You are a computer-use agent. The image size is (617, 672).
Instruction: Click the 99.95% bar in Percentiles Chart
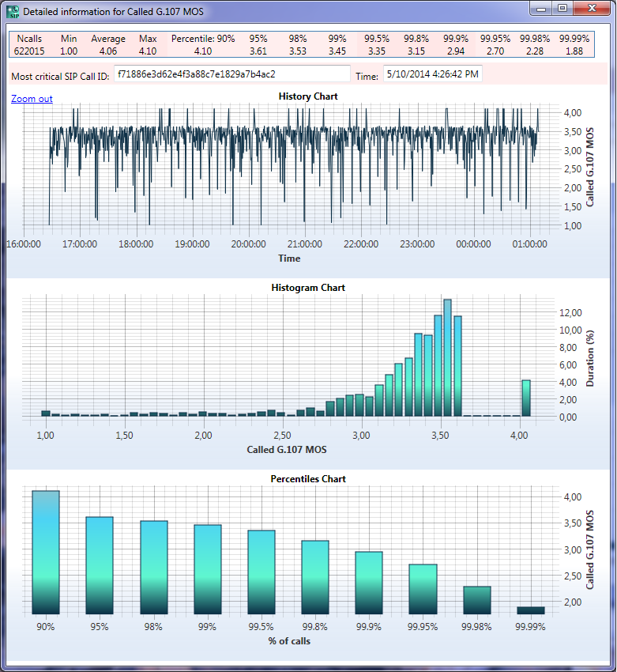[423, 589]
